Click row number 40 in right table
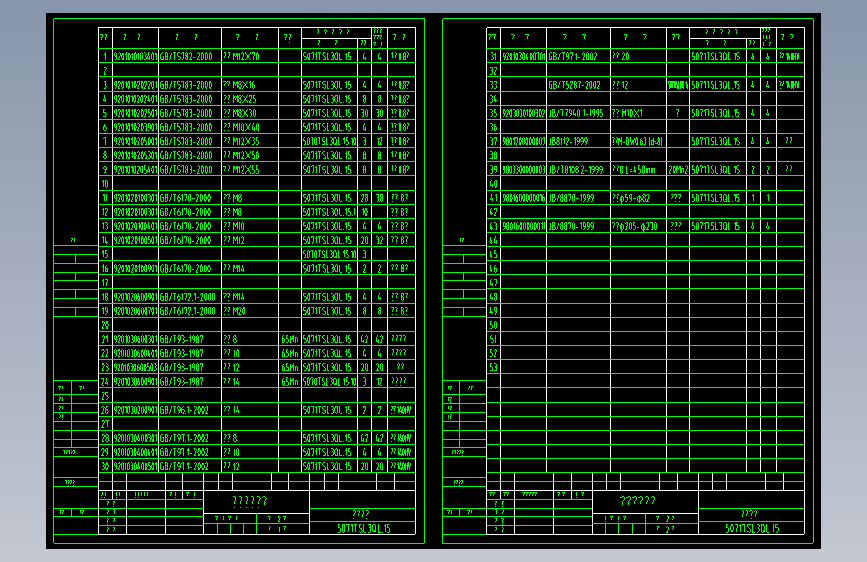The height and width of the screenshot is (562, 867). [x=493, y=184]
